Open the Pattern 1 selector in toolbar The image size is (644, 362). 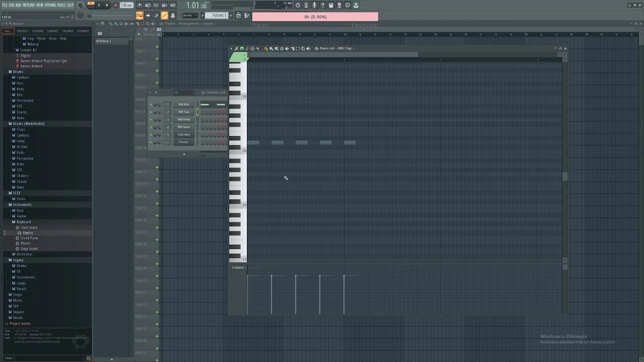coord(216,16)
